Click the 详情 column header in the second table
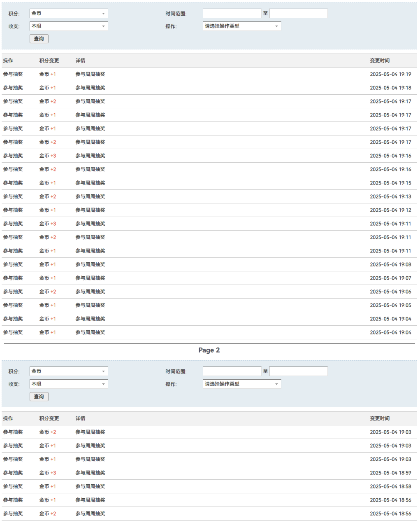The width and height of the screenshot is (420, 523). [x=80, y=418]
